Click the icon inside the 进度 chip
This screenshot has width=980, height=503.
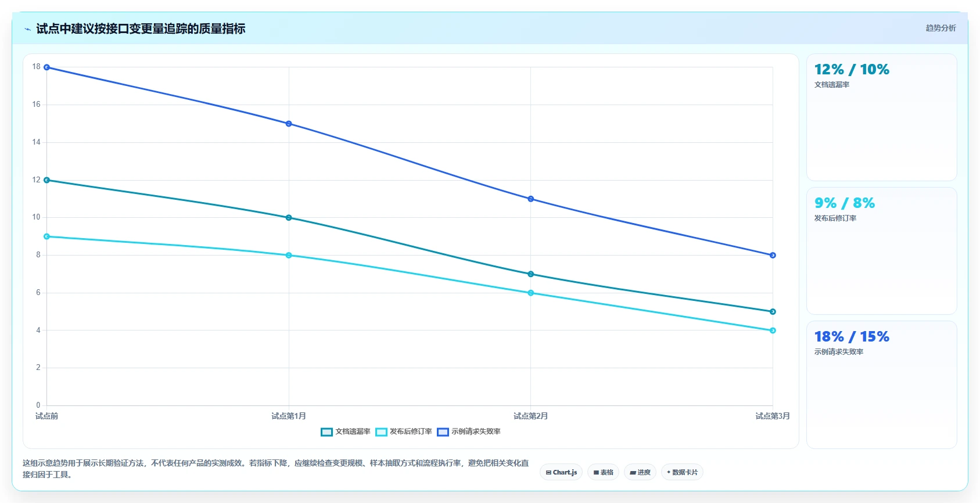coord(633,473)
